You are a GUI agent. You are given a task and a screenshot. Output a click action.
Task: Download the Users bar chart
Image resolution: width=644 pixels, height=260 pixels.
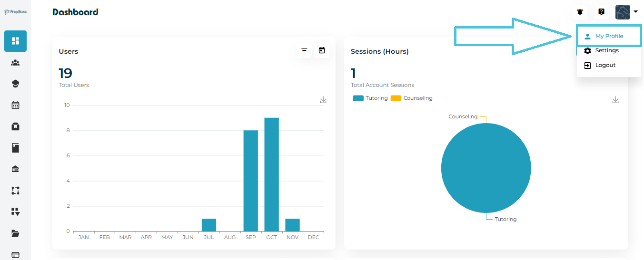tap(323, 100)
